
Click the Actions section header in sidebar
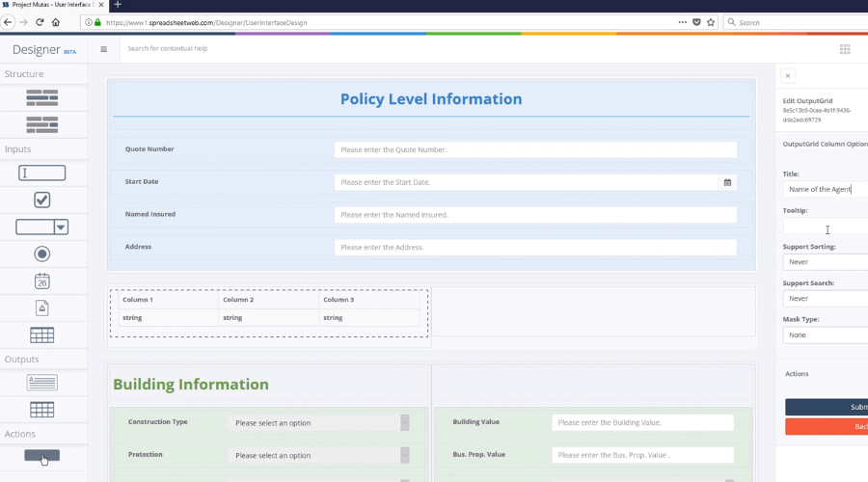pyautogui.click(x=20, y=434)
